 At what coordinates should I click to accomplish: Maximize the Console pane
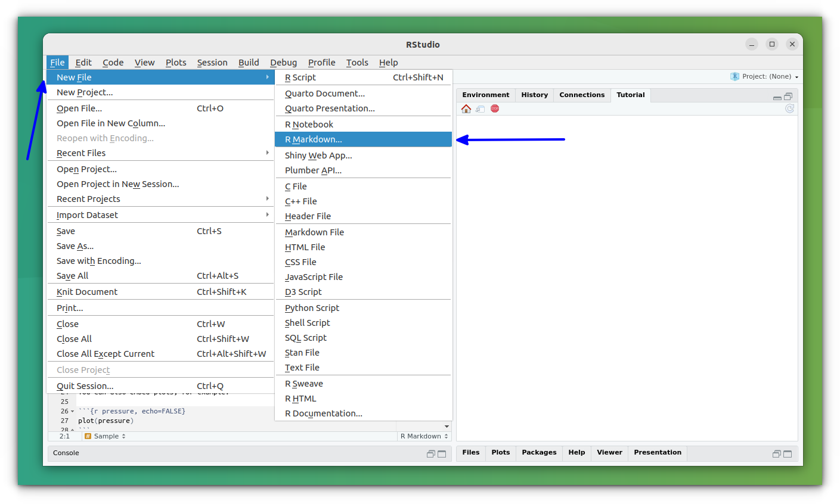[x=442, y=454]
